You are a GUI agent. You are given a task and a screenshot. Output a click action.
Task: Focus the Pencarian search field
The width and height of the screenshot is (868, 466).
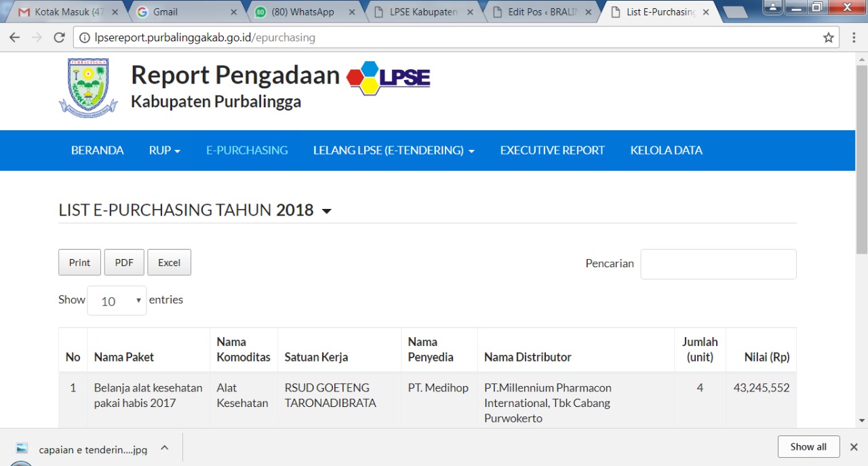click(x=718, y=264)
